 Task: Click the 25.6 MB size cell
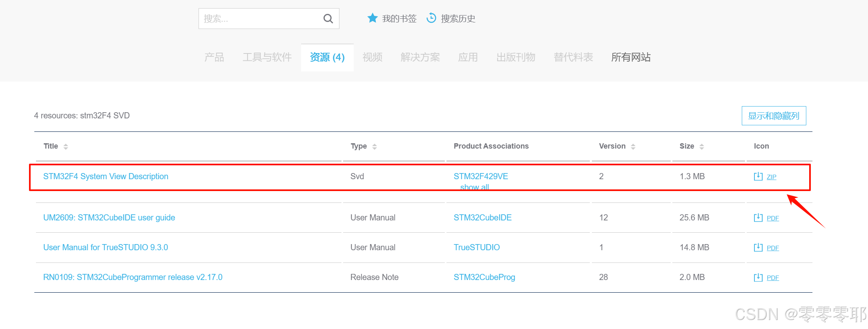(x=694, y=218)
